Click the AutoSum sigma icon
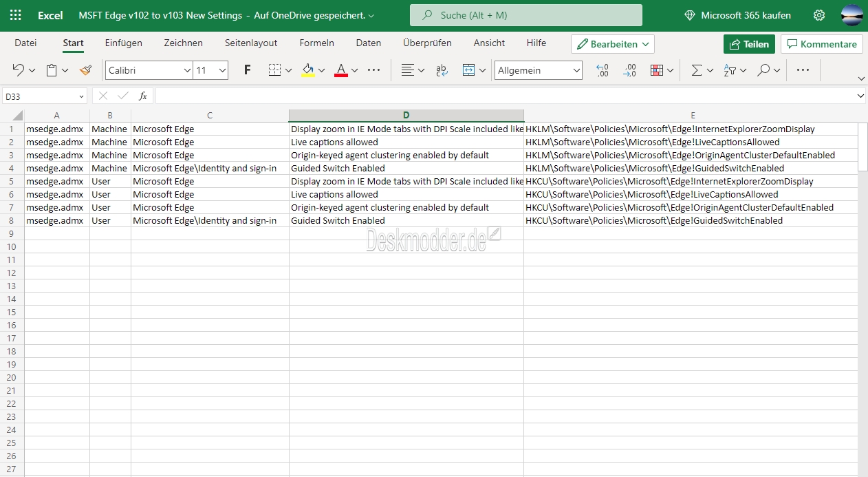868x477 pixels. (696, 70)
